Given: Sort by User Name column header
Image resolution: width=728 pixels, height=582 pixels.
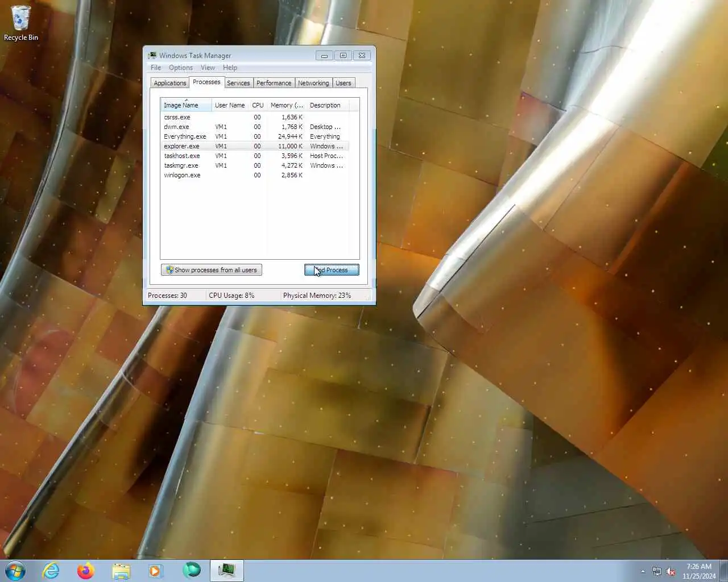Looking at the screenshot, I should 230,105.
